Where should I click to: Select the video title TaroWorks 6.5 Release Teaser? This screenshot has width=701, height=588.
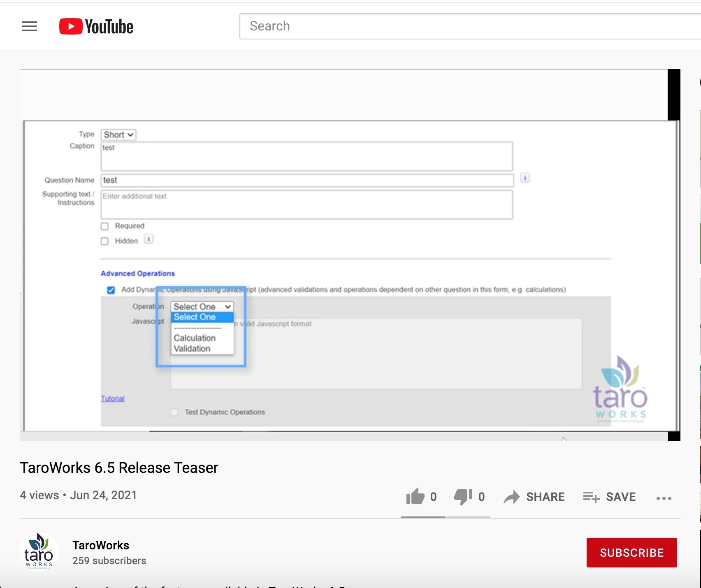[119, 468]
